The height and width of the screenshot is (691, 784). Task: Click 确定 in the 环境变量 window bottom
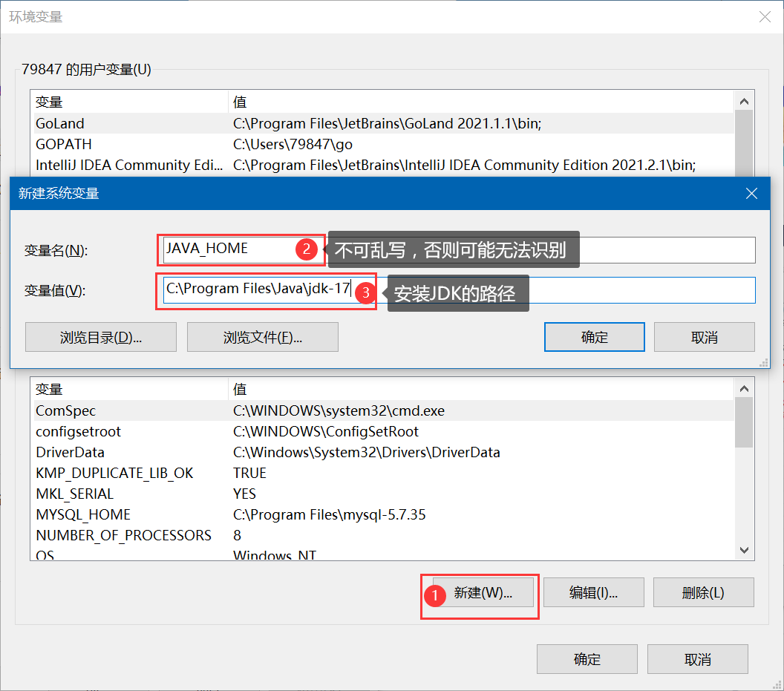[587, 659]
